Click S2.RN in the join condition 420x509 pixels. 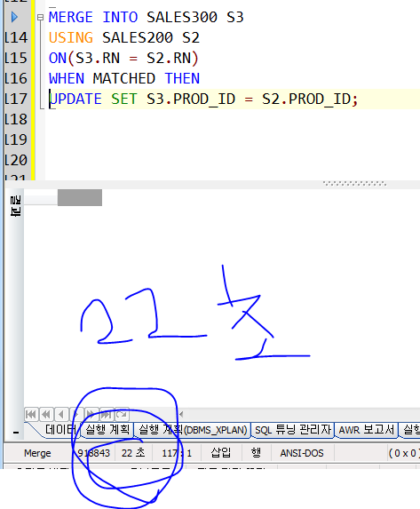(169, 58)
